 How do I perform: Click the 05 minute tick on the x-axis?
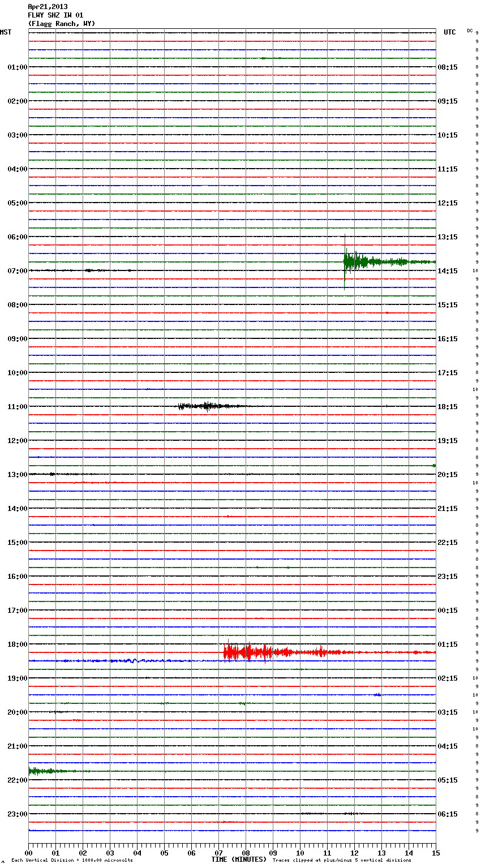(164, 853)
